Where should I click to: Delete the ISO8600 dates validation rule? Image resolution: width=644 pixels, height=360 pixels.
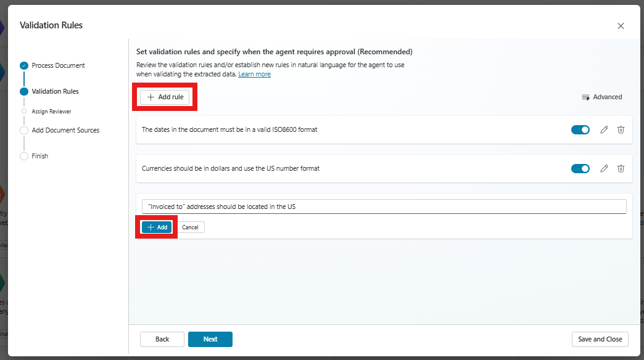621,130
